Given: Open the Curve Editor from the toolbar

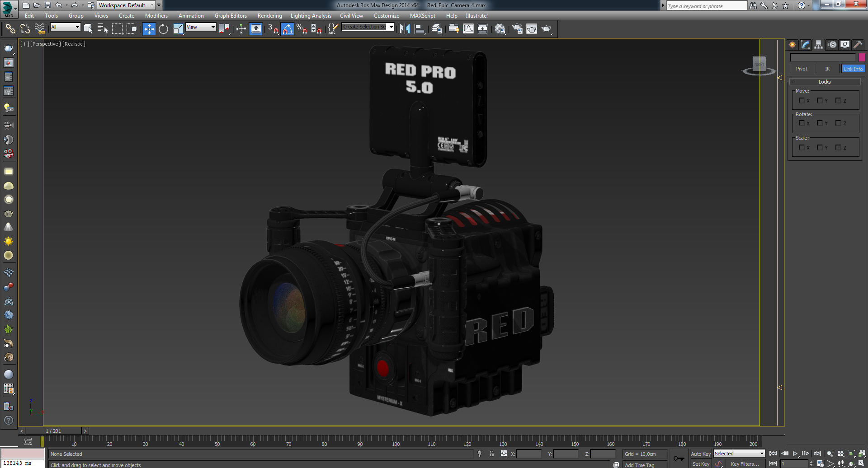Looking at the screenshot, I should click(469, 28).
